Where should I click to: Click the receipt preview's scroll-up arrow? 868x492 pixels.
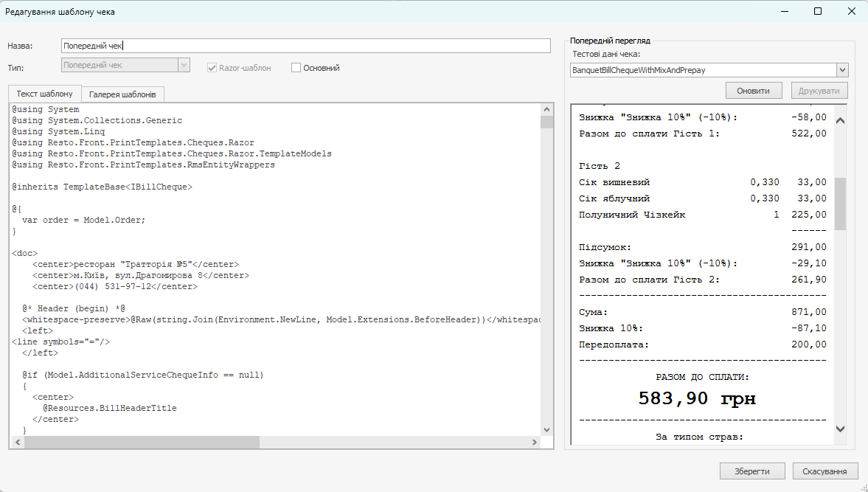pos(840,121)
